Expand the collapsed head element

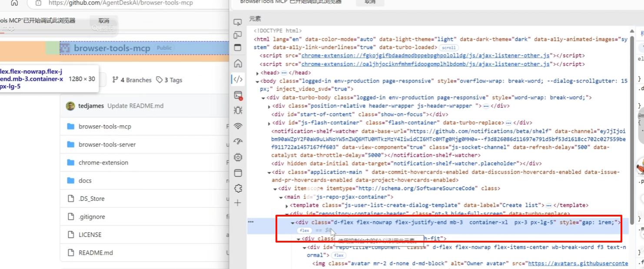tap(258, 73)
